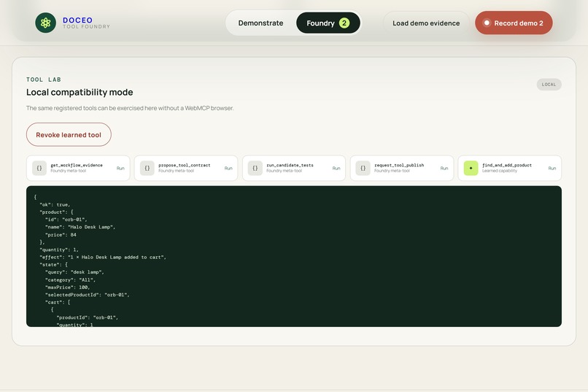Run the request_tool_publish tool

[x=444, y=168]
